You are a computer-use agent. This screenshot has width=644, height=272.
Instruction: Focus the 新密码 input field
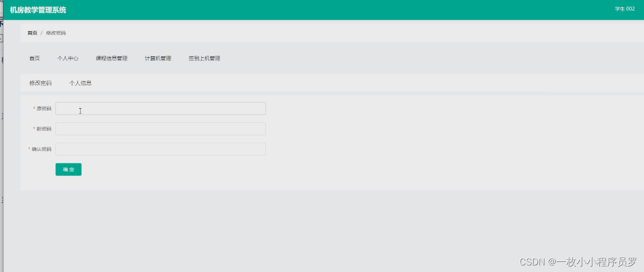click(x=160, y=129)
